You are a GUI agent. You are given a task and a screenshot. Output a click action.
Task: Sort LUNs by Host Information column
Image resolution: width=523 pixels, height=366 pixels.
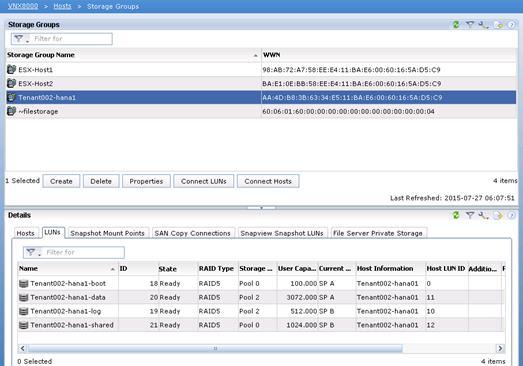click(390, 269)
